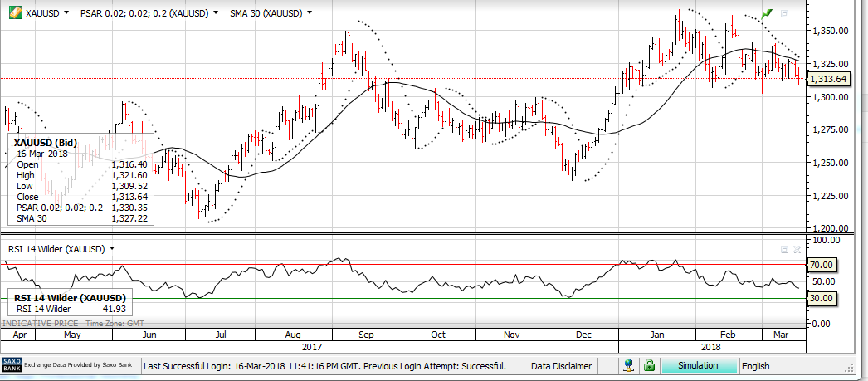The image size is (868, 381).
Task: Click the RSI 30.00 oversold level marker
Action: coord(821,298)
